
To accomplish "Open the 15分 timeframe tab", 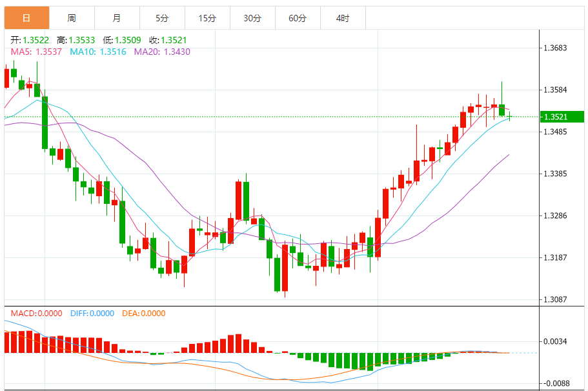I will pos(207,17).
